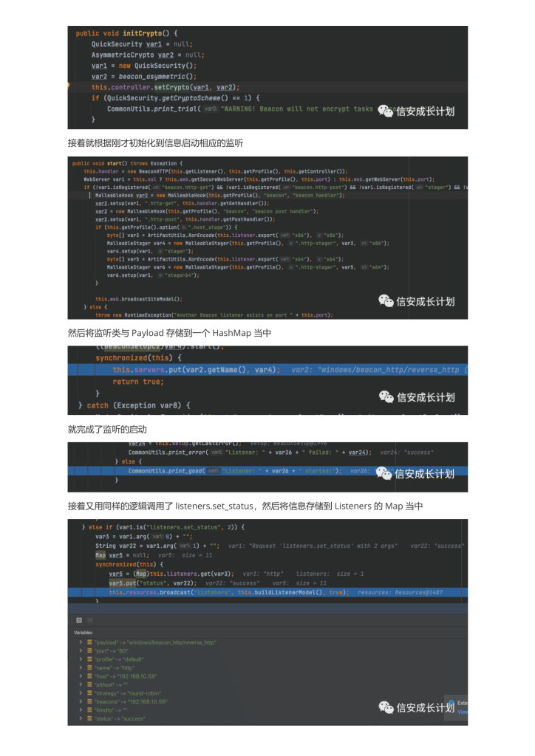Screen dimensions: 535x756
Task: Click the "windows/beacon_http/reverse_http" value text
Action: (171, 642)
